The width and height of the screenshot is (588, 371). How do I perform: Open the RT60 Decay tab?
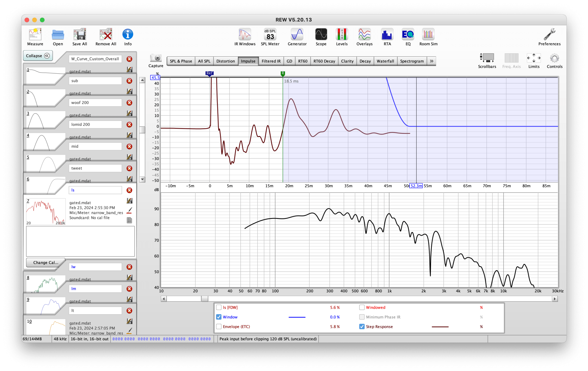point(324,61)
